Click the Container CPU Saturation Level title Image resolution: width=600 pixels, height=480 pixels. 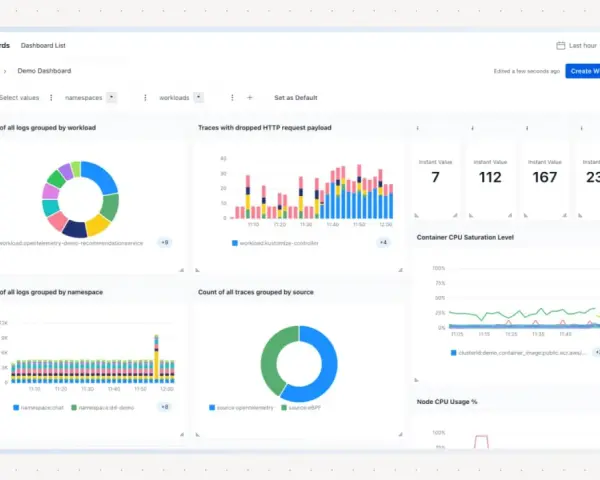click(465, 237)
